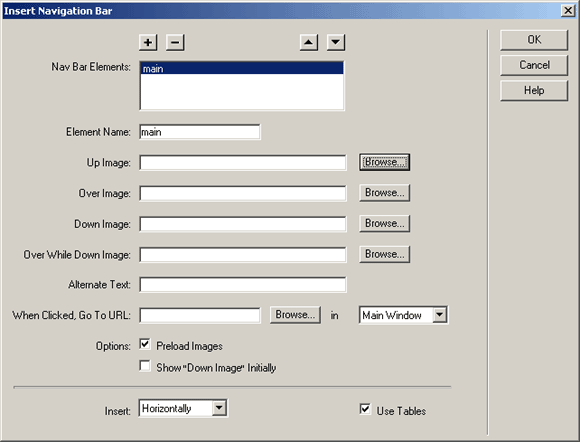The image size is (580, 442).
Task: Focus the Alternate Text input field
Action: [x=243, y=284]
